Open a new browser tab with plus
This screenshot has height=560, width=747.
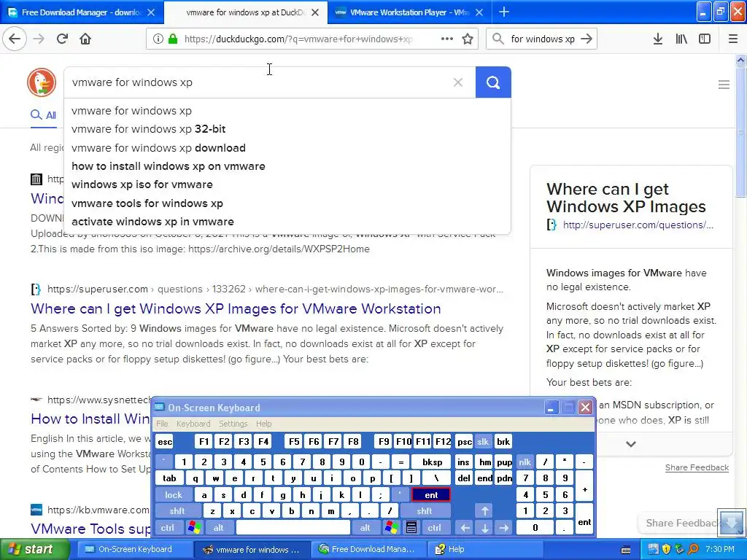coord(503,12)
